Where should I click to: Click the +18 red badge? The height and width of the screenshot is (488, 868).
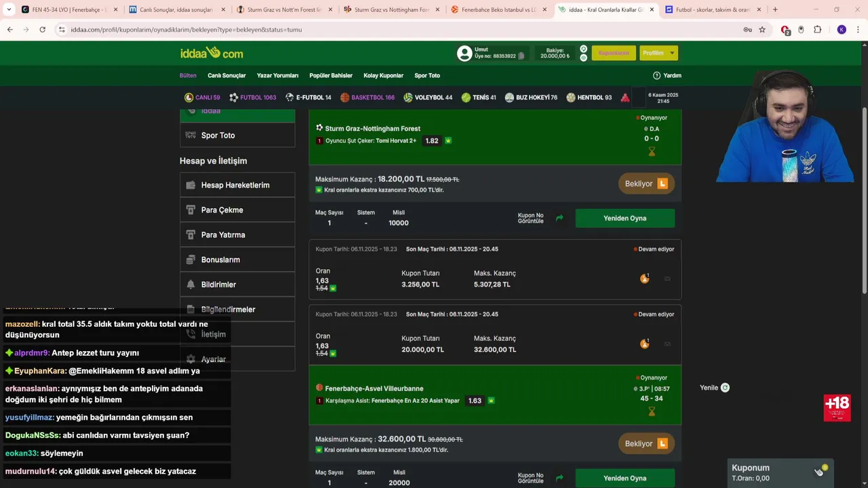coord(837,407)
